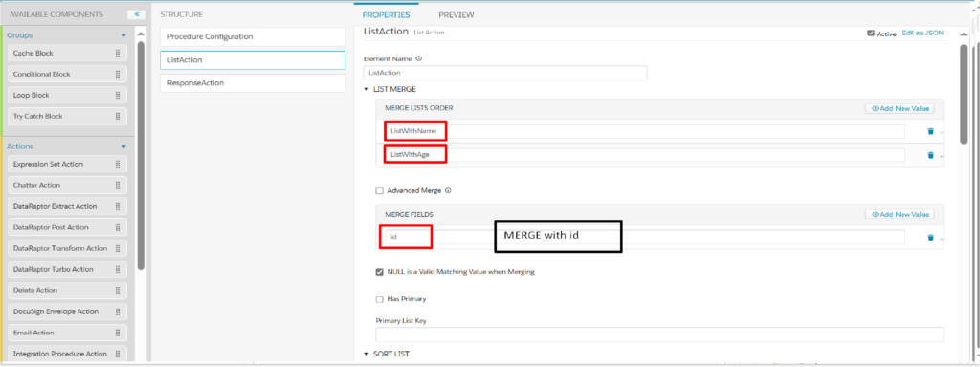The height and width of the screenshot is (367, 980).
Task: Collapse the LIST MERGE section
Action: pyautogui.click(x=367, y=90)
